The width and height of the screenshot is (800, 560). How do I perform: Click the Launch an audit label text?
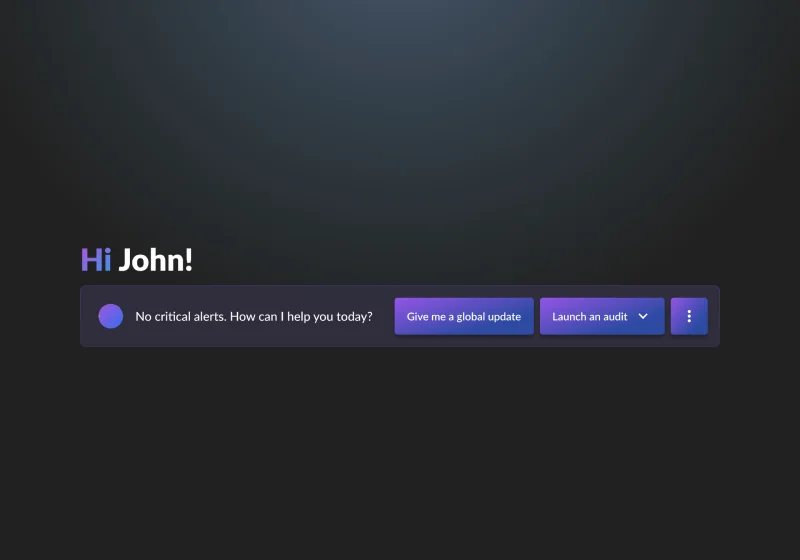589,317
